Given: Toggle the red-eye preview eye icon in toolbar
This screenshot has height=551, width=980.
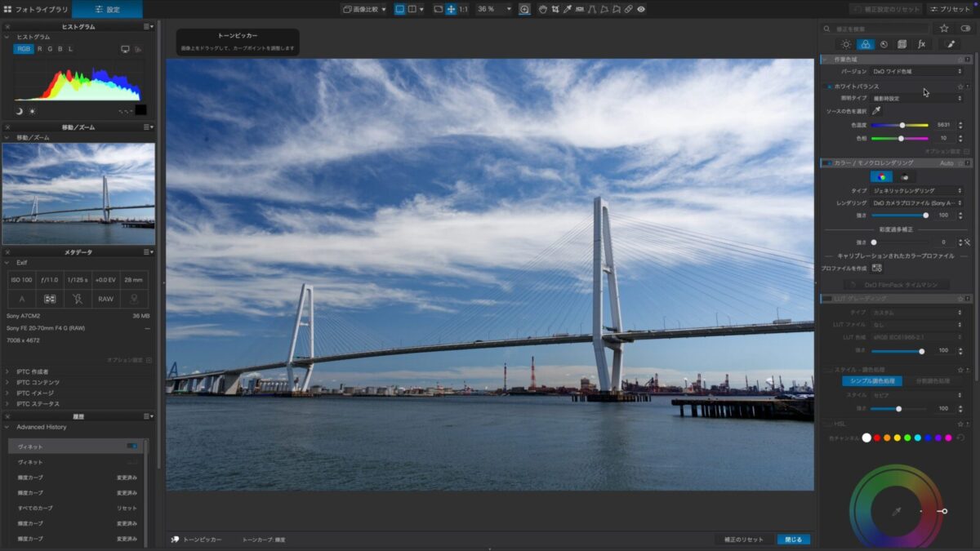Looking at the screenshot, I should [641, 9].
